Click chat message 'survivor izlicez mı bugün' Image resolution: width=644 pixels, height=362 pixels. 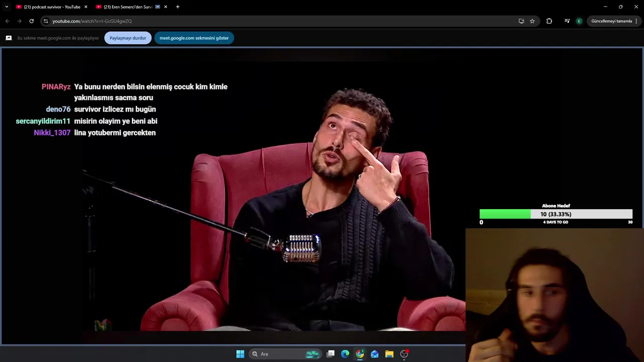(115, 109)
